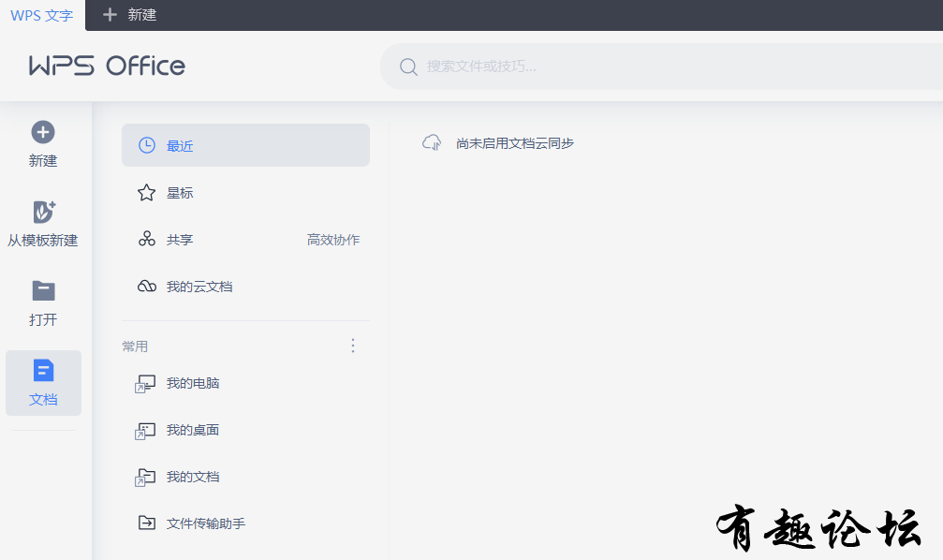Click the clock icon beside 最近
This screenshot has height=560, width=943.
(x=147, y=145)
